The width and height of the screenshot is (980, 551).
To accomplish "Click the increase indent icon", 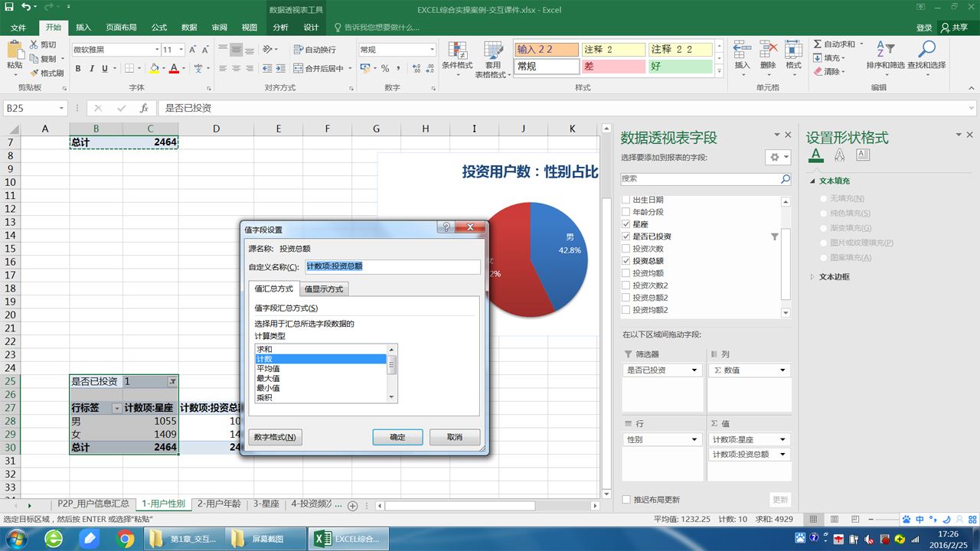I will (281, 69).
